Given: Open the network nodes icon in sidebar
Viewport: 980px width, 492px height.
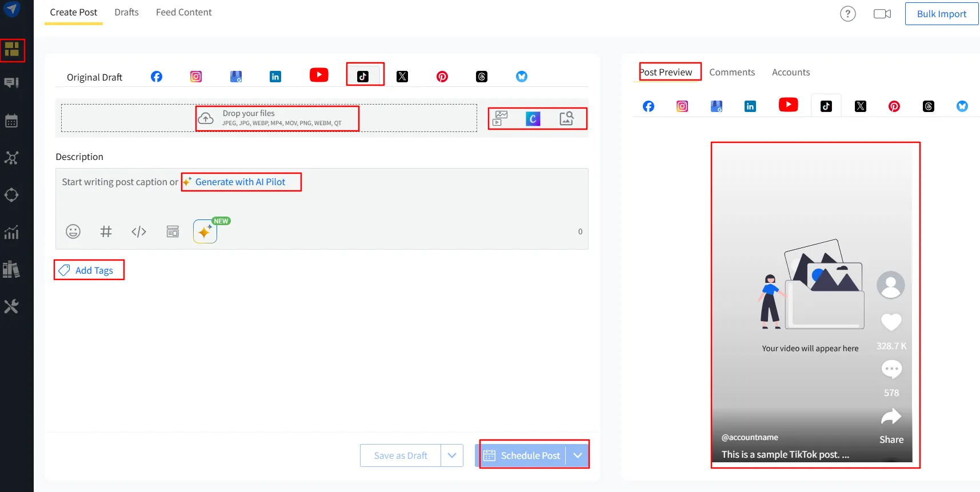Looking at the screenshot, I should 11,158.
